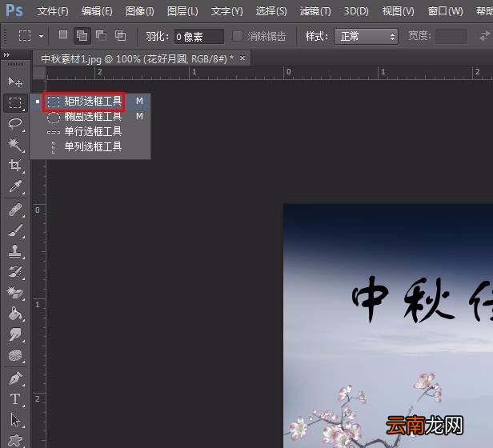Open the 文件(F) menu
The image size is (493, 448).
[53, 11]
